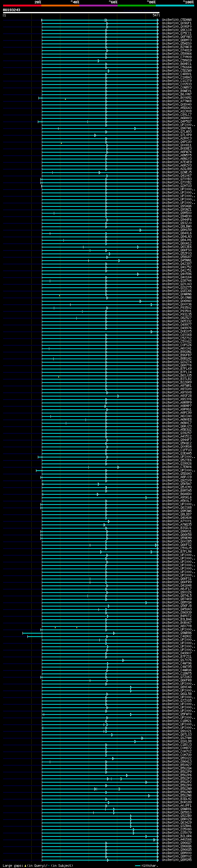Select the UniRef100_Q84LN3 label
197x868 pixels.
[177, 236]
